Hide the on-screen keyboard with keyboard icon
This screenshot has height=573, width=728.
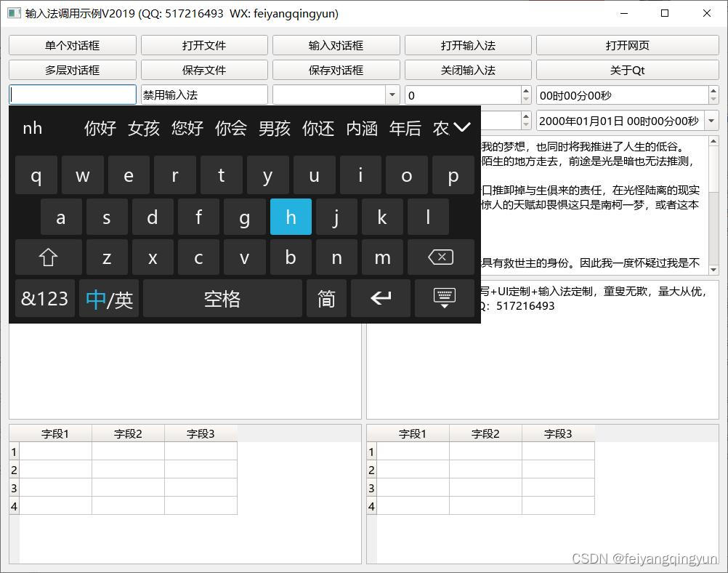point(445,298)
